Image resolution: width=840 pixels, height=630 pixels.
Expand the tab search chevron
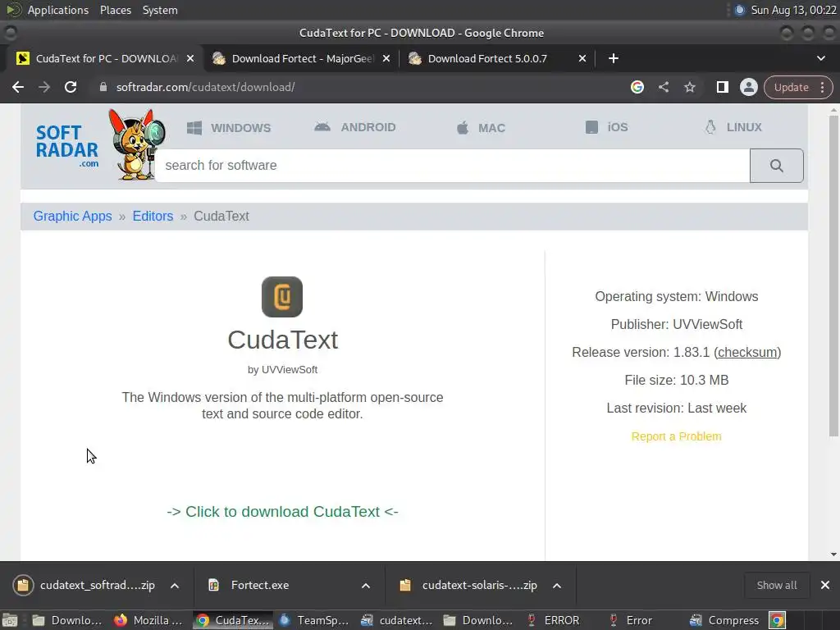point(820,58)
